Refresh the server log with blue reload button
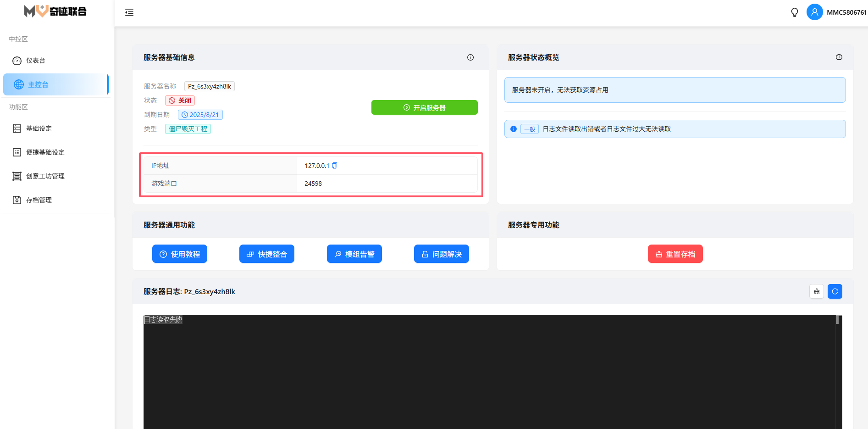The height and width of the screenshot is (429, 868). pyautogui.click(x=835, y=291)
